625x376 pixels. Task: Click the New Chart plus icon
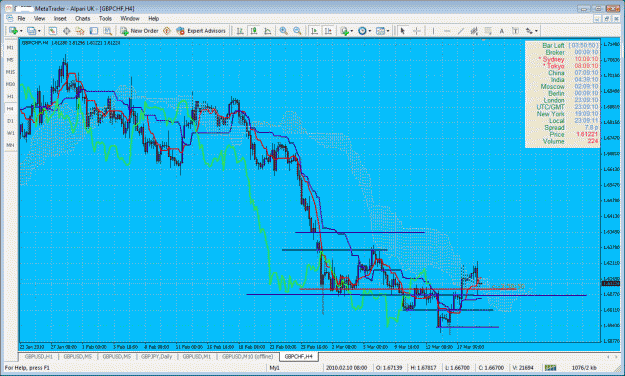(x=13, y=31)
